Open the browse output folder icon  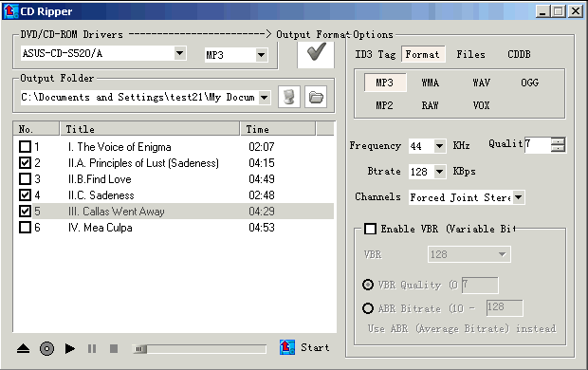(x=316, y=97)
